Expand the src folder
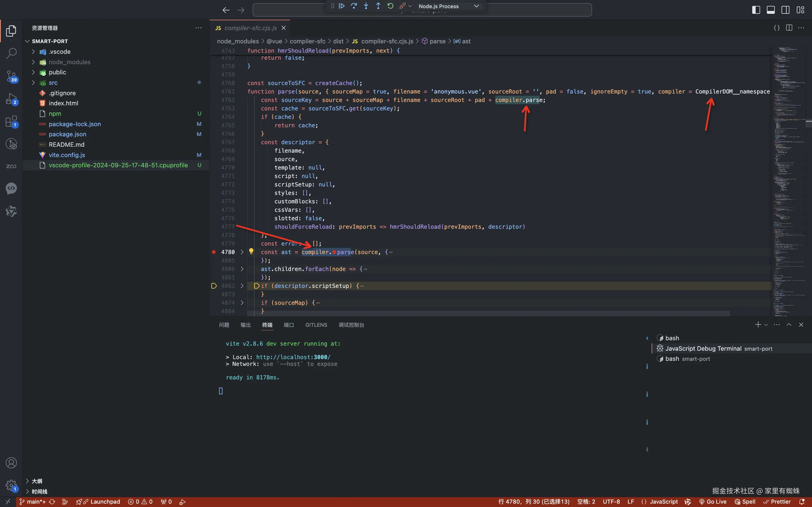 tap(53, 83)
